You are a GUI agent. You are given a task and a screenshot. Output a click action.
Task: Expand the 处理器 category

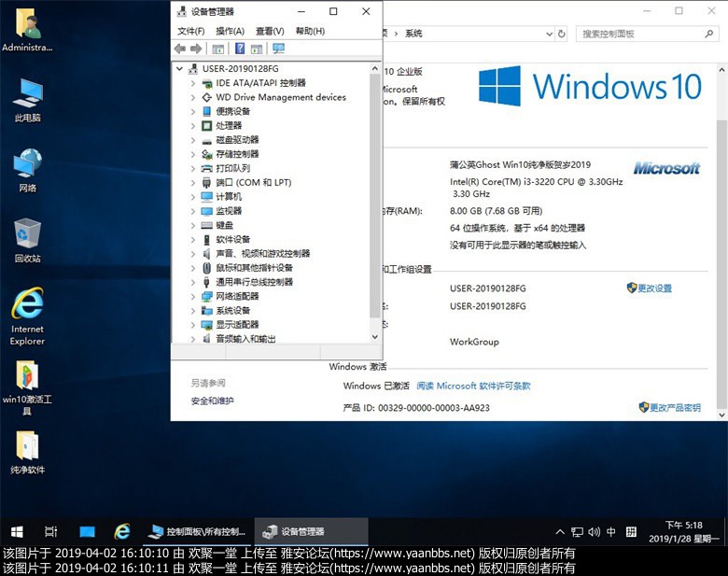pos(193,126)
